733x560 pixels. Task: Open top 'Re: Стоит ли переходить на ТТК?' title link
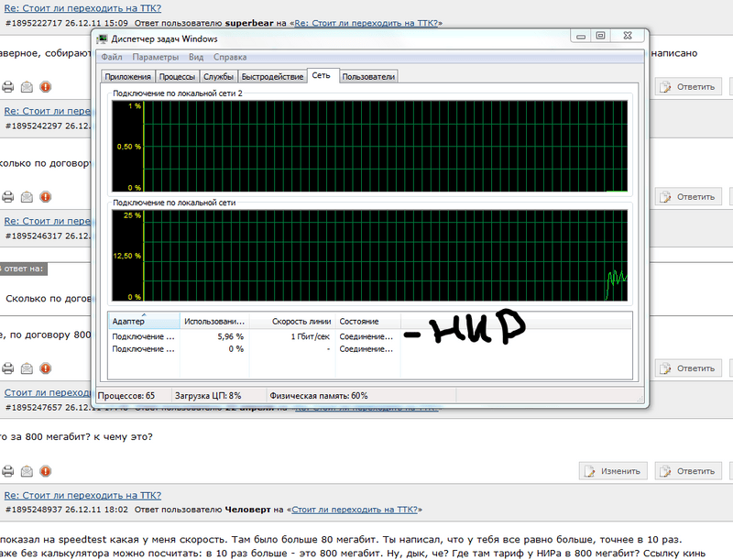pos(82,8)
